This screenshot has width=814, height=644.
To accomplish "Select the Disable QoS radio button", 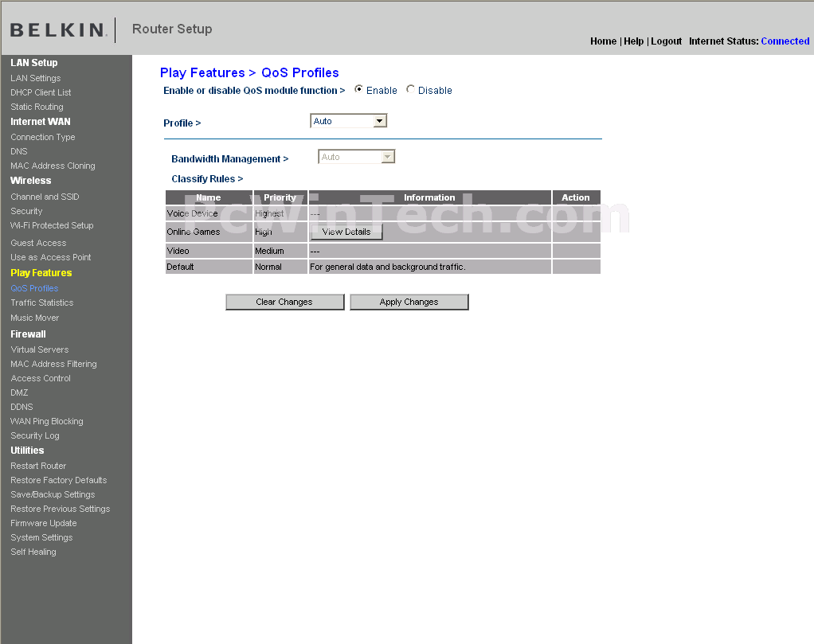I will 410,90.
